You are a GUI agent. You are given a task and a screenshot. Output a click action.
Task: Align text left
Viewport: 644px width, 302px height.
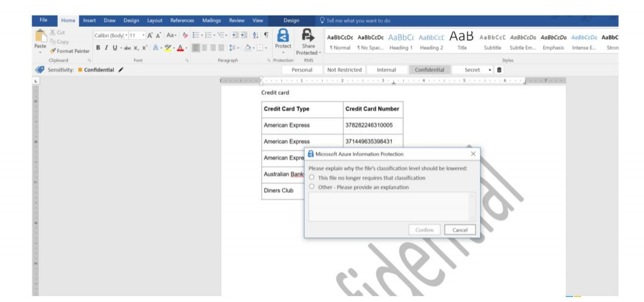196,48
